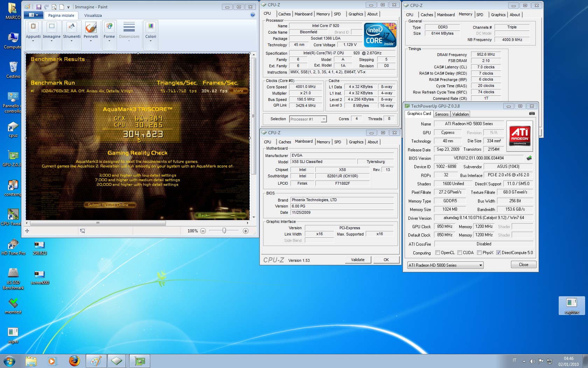Click the OK button in CPU-Z
Image resolution: width=588 pixels, height=368 pixels.
[x=386, y=260]
